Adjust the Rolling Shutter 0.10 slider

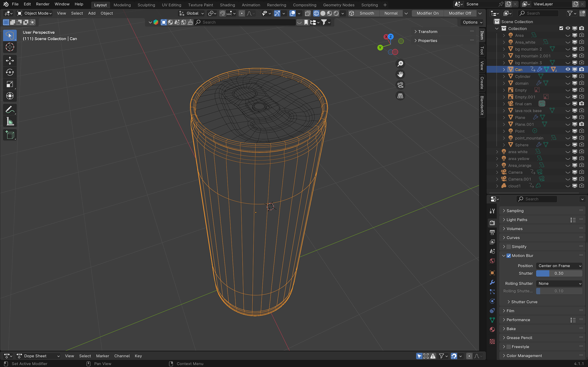coord(559,291)
